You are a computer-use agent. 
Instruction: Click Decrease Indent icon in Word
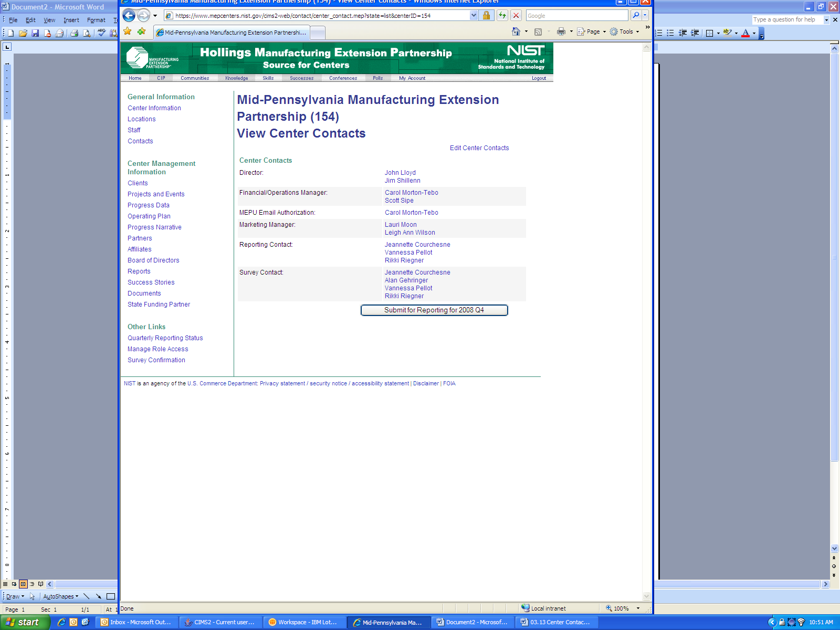point(683,33)
